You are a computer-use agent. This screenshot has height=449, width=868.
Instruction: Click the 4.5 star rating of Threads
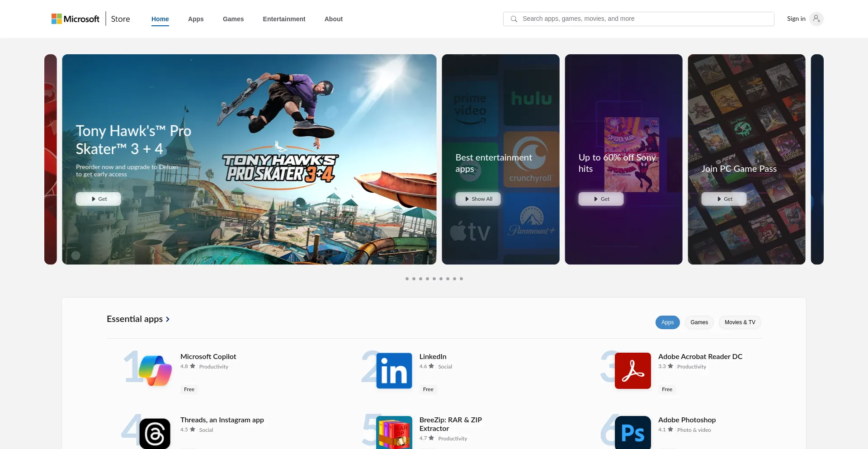pos(188,430)
